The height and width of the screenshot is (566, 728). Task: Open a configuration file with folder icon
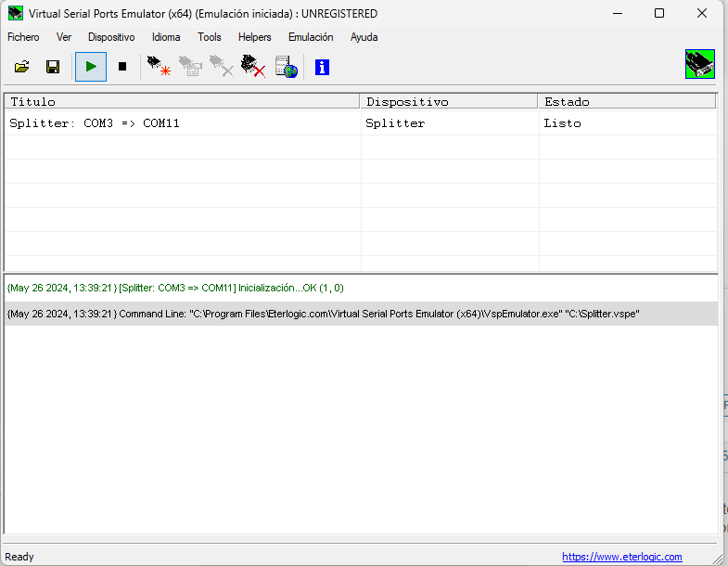tap(22, 67)
